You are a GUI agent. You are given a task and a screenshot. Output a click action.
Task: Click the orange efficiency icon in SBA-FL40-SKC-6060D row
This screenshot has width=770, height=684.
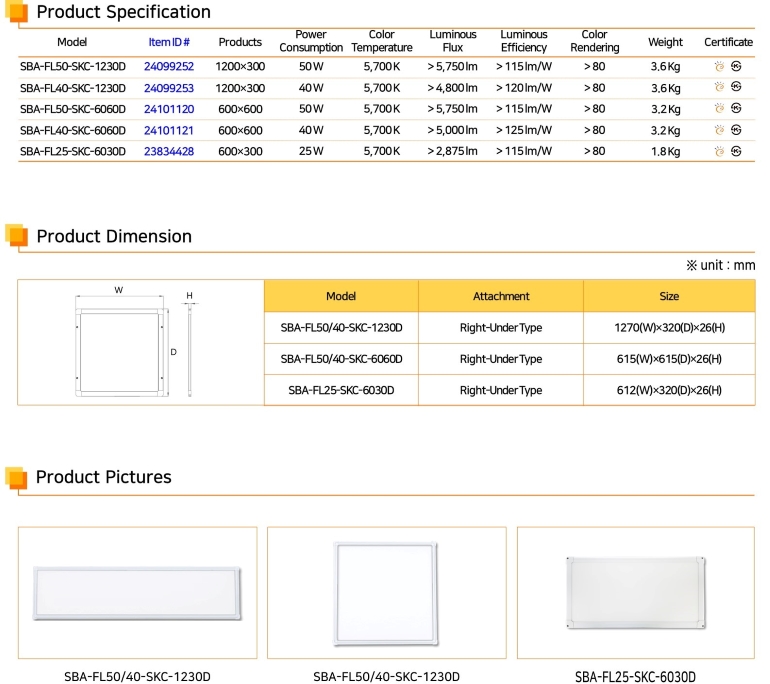point(719,130)
